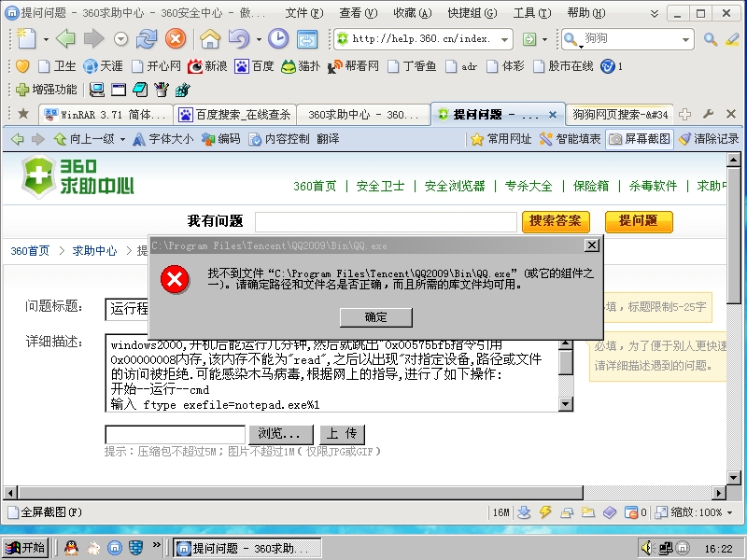
Task: Click the green go arrow next to address bar
Action: pyautogui.click(x=529, y=39)
